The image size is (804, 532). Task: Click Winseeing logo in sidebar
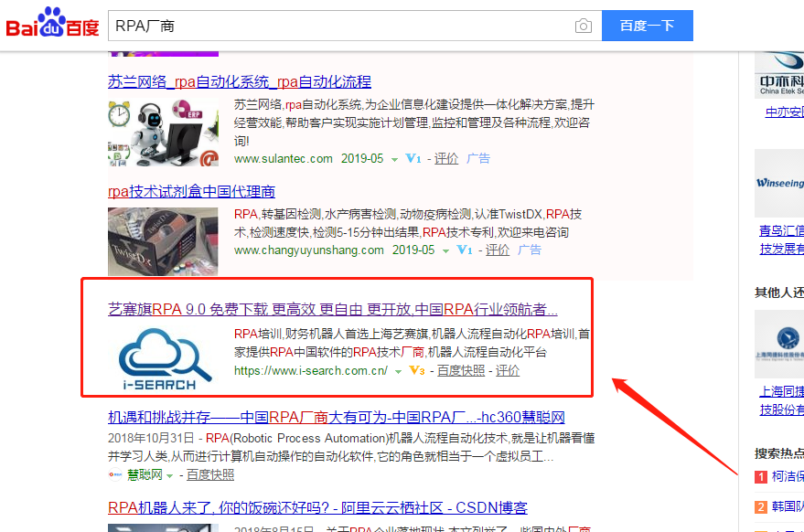pos(779,183)
